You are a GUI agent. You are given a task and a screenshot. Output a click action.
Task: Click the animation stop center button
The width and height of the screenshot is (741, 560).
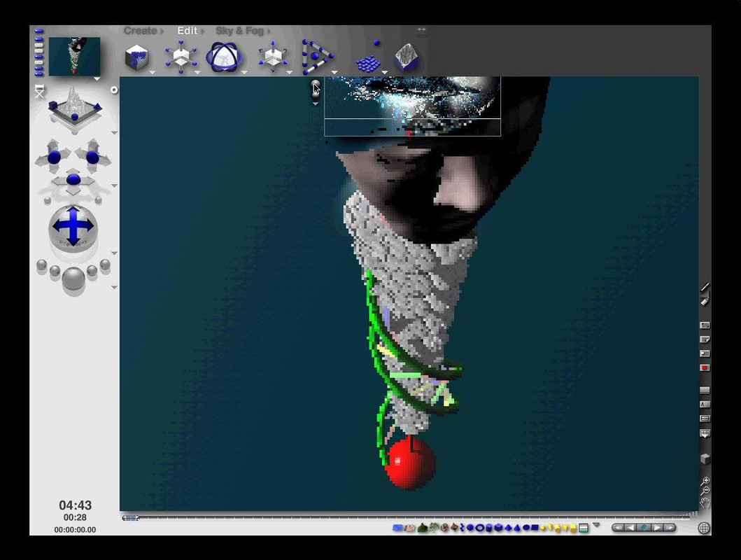click(644, 527)
